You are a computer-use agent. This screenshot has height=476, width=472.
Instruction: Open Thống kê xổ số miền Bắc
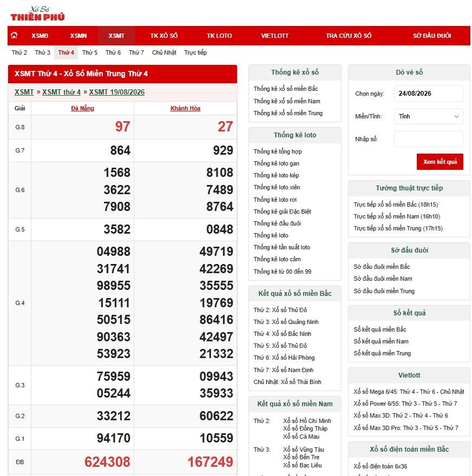[286, 89]
